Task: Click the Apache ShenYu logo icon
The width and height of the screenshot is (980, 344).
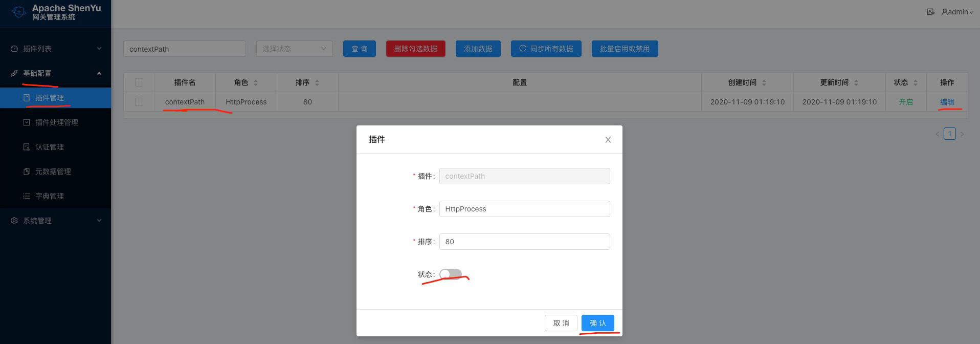Action: pos(18,12)
